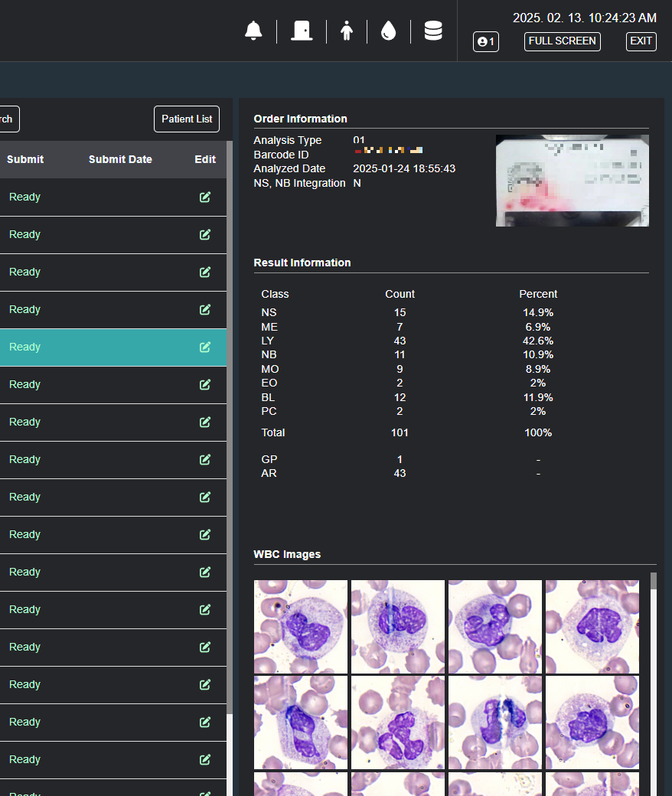Open first WBC image in second row

click(301, 723)
